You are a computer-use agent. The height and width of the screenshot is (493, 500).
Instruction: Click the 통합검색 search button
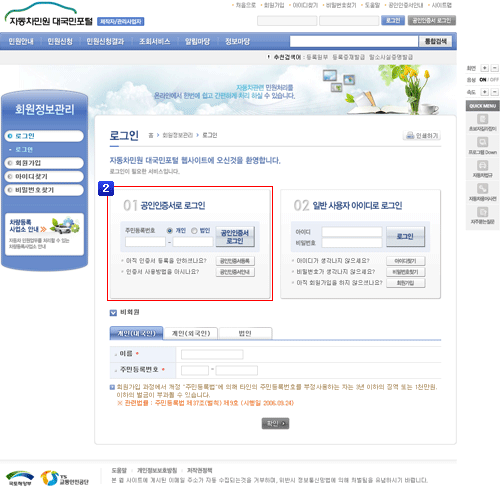click(436, 41)
